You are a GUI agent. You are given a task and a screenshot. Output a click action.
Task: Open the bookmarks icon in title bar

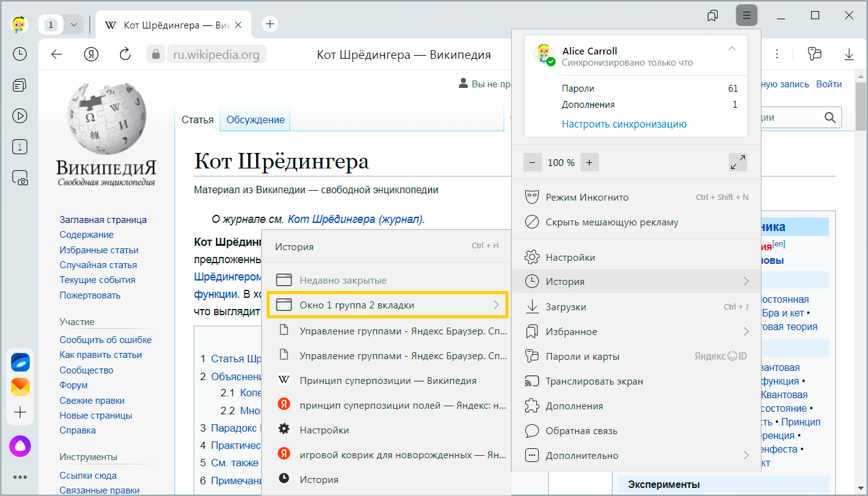[x=713, y=15]
